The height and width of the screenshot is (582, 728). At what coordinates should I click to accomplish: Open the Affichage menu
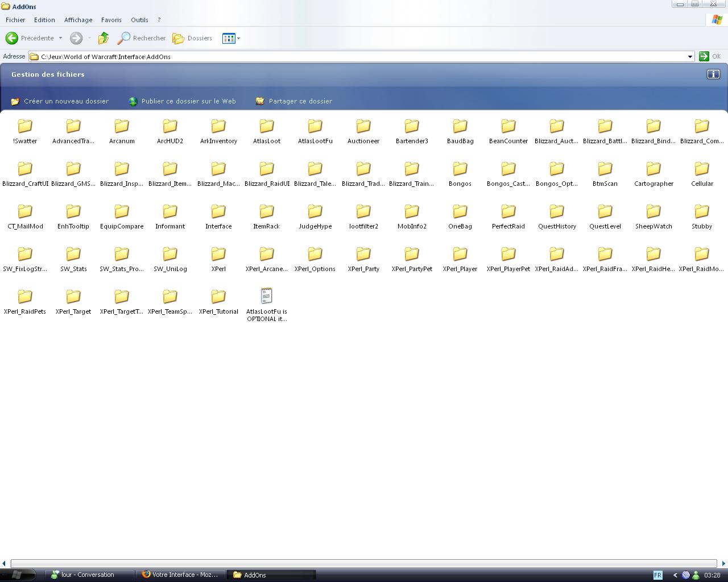click(x=78, y=20)
